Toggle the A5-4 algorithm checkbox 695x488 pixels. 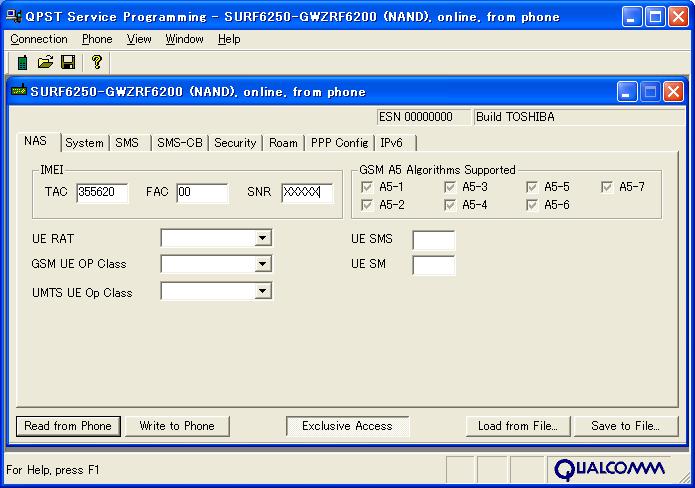tap(450, 205)
